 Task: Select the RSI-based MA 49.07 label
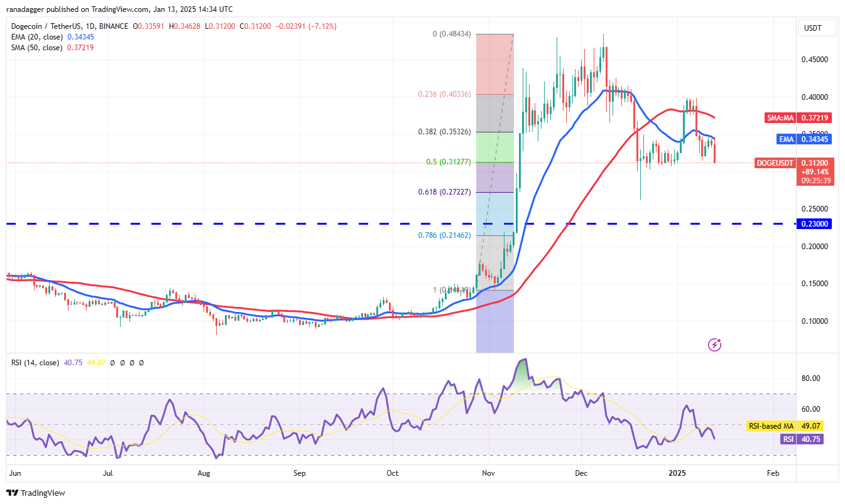click(x=785, y=426)
